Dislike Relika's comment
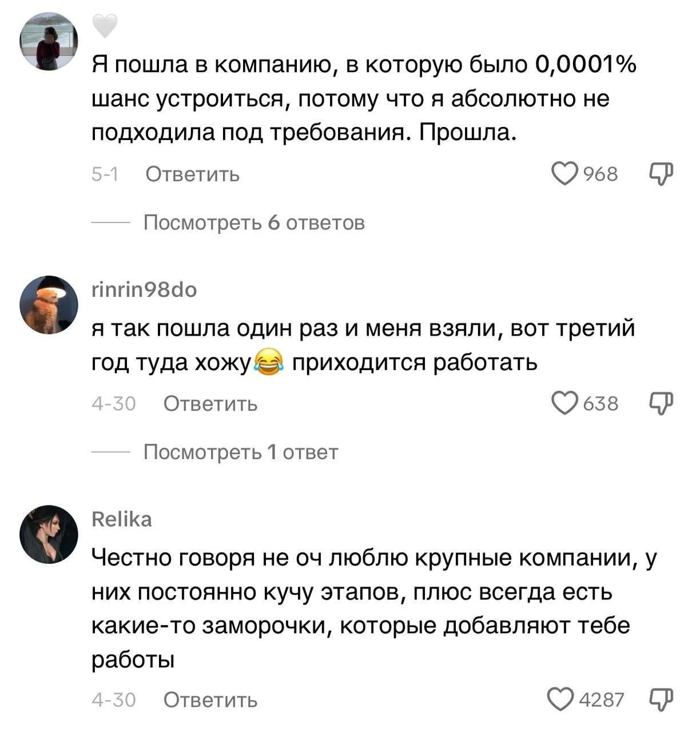This screenshot has width=700, height=732. coord(662,699)
